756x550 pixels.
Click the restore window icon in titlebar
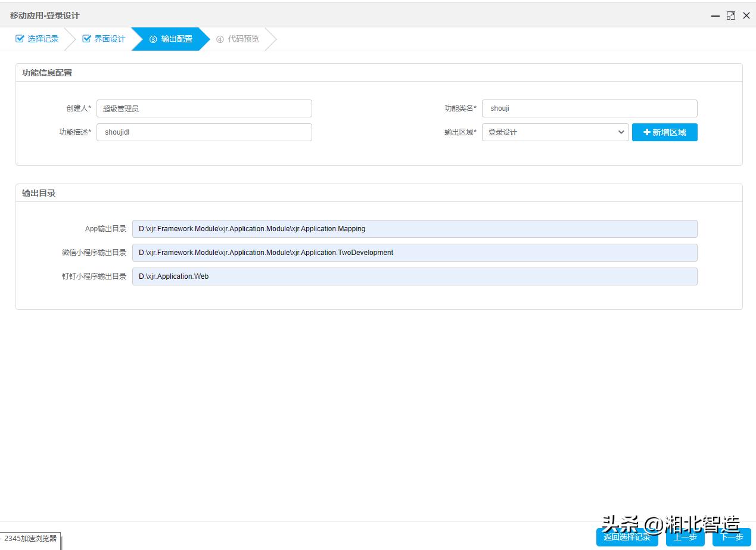pyautogui.click(x=730, y=16)
